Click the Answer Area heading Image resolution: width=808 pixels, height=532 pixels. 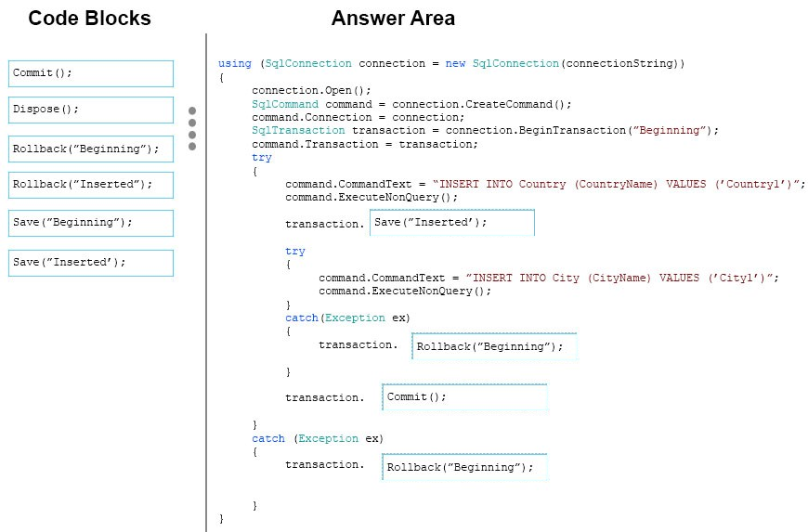coord(393,19)
